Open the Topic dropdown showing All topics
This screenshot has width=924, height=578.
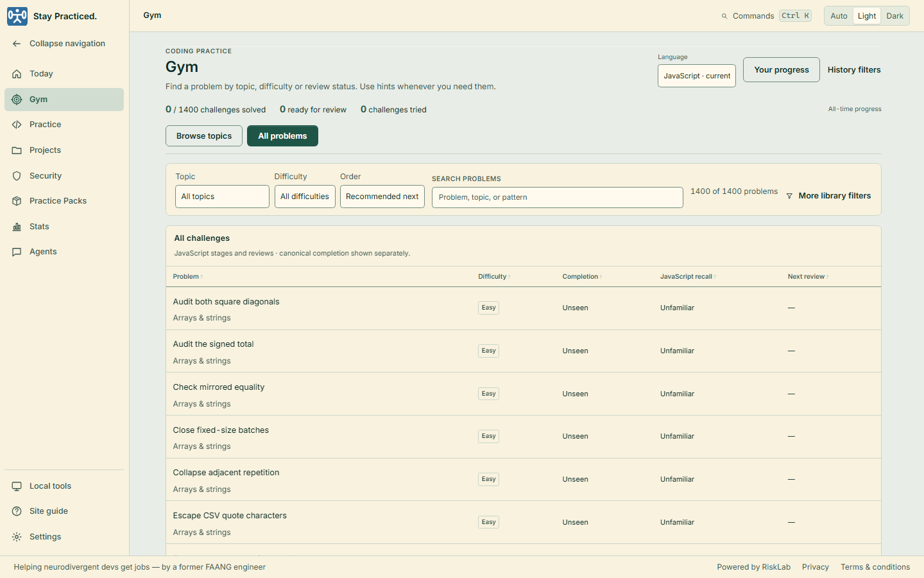pyautogui.click(x=222, y=197)
